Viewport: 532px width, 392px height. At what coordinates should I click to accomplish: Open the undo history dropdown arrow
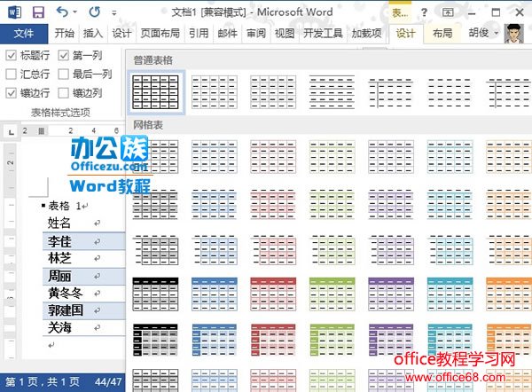point(75,12)
